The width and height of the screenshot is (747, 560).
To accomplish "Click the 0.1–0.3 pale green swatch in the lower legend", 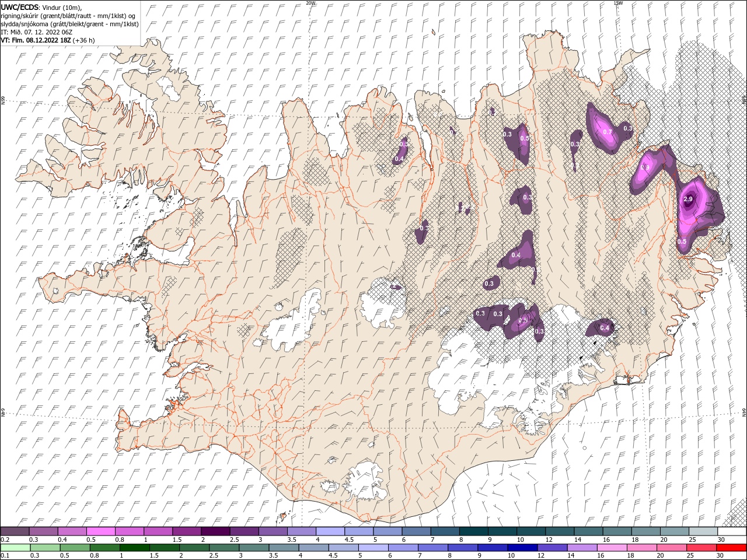I will (x=15, y=548).
